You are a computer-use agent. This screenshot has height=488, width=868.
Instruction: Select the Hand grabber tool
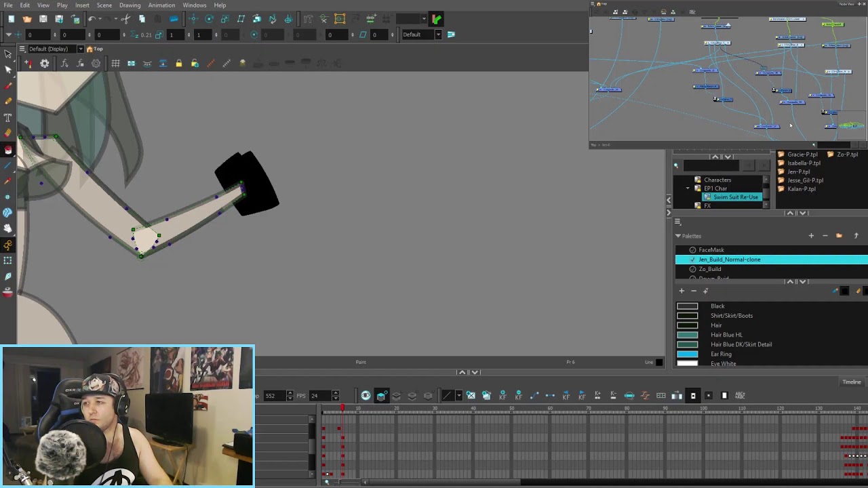pos(8,228)
